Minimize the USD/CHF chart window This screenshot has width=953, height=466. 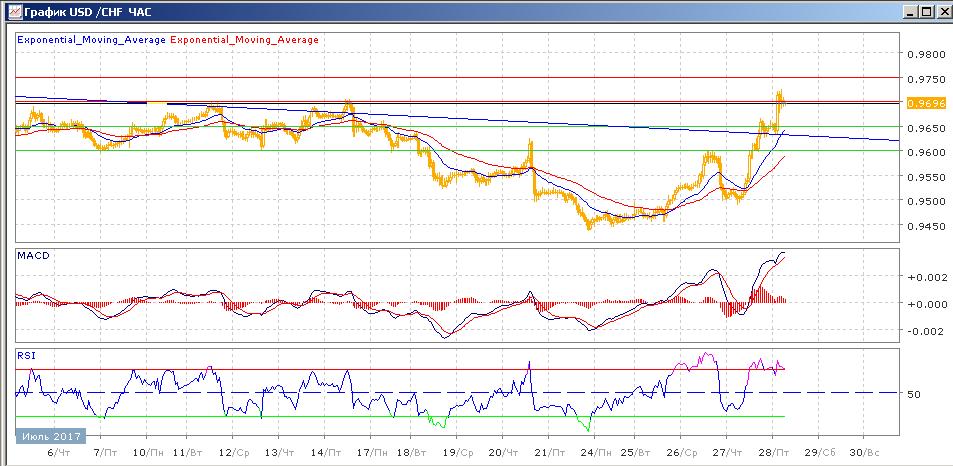point(912,12)
